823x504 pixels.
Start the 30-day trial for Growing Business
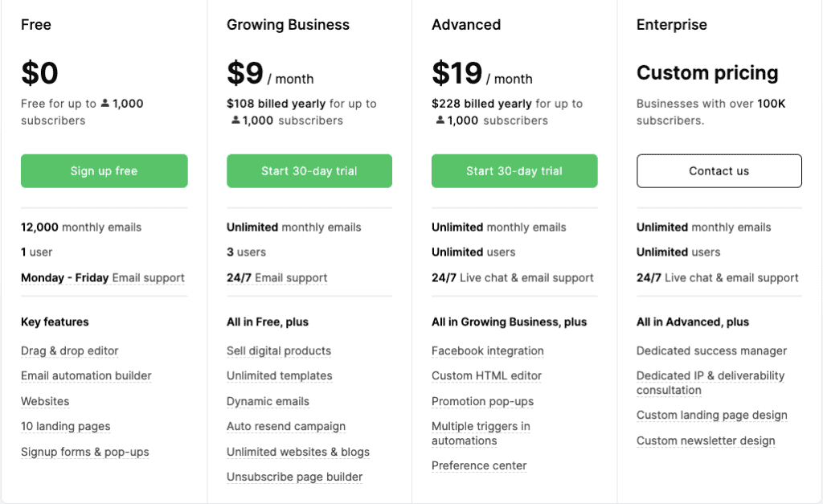click(309, 170)
